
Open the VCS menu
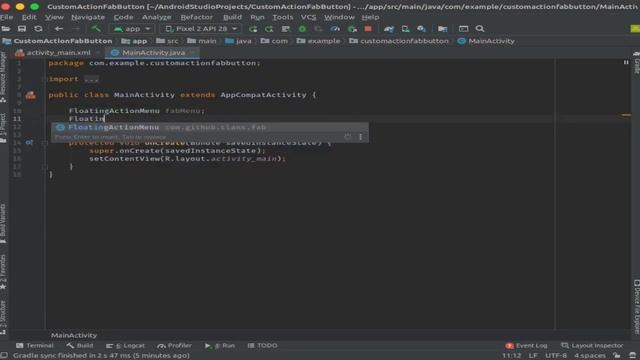(309, 17)
